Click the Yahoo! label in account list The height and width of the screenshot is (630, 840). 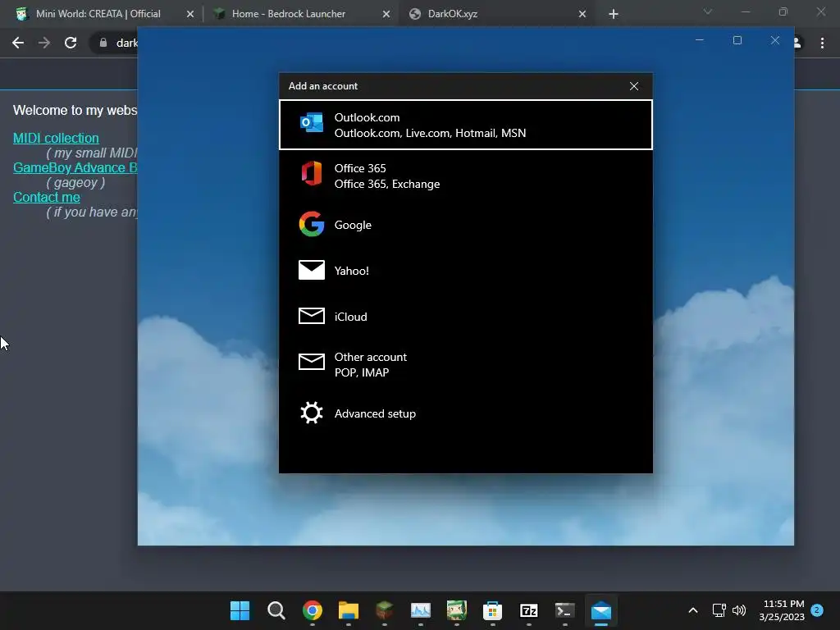pyautogui.click(x=351, y=271)
